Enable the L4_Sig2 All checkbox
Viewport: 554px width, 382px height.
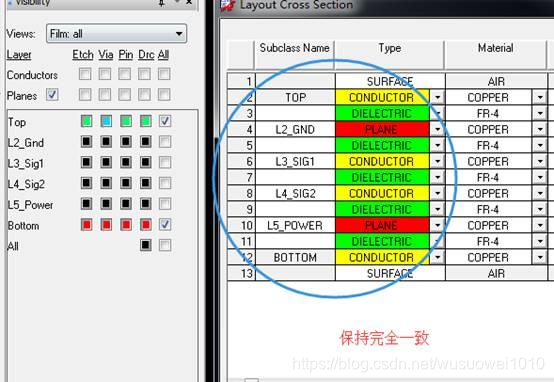point(165,183)
